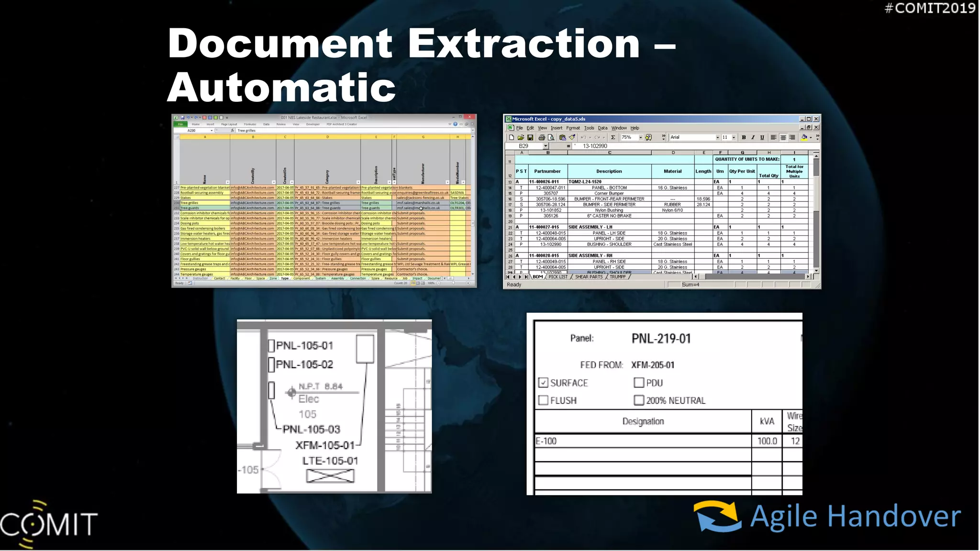
Task: Open Print Preview in copy_data5.xls toolbar
Action: [x=551, y=137]
